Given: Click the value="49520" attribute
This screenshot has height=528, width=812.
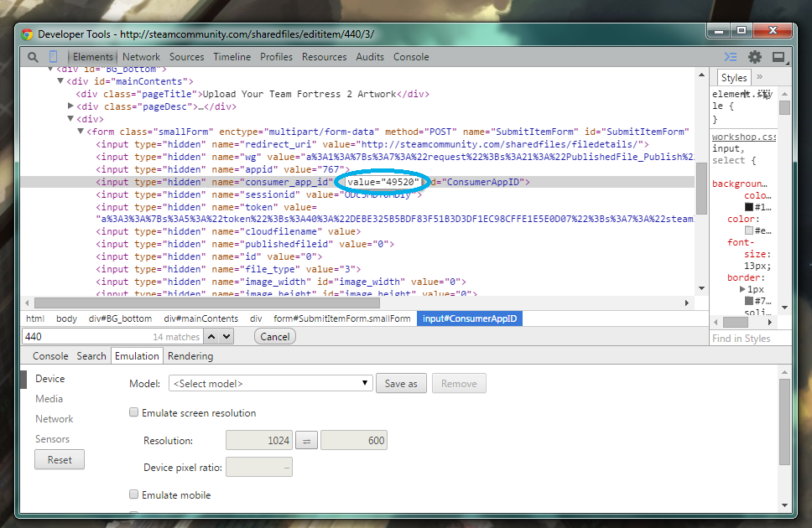Looking at the screenshot, I should (383, 182).
